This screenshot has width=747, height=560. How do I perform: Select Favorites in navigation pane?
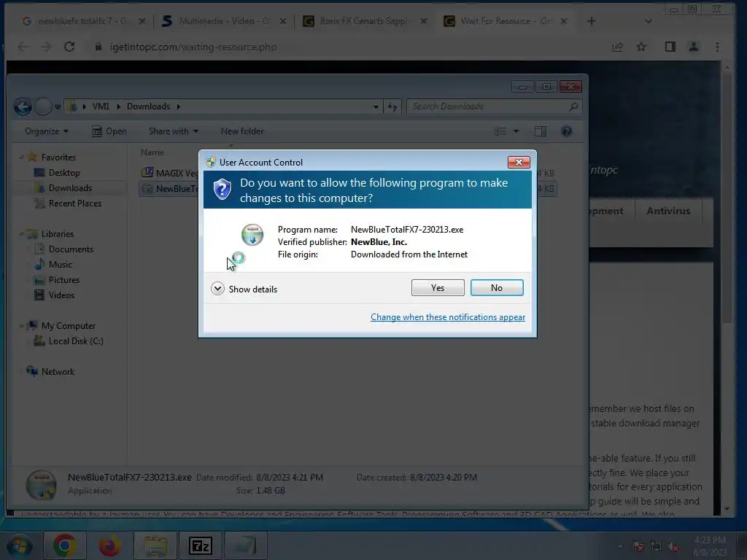click(58, 157)
